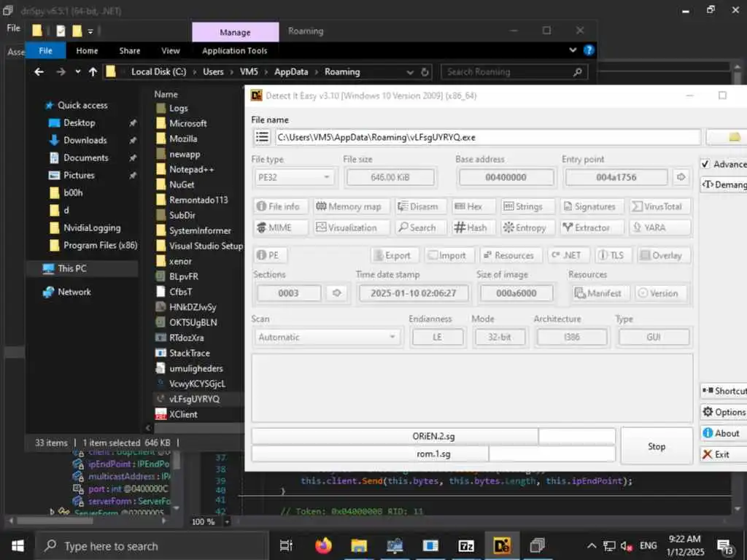Image resolution: width=747 pixels, height=560 pixels.
Task: Click the Demangle button
Action: pos(724,184)
